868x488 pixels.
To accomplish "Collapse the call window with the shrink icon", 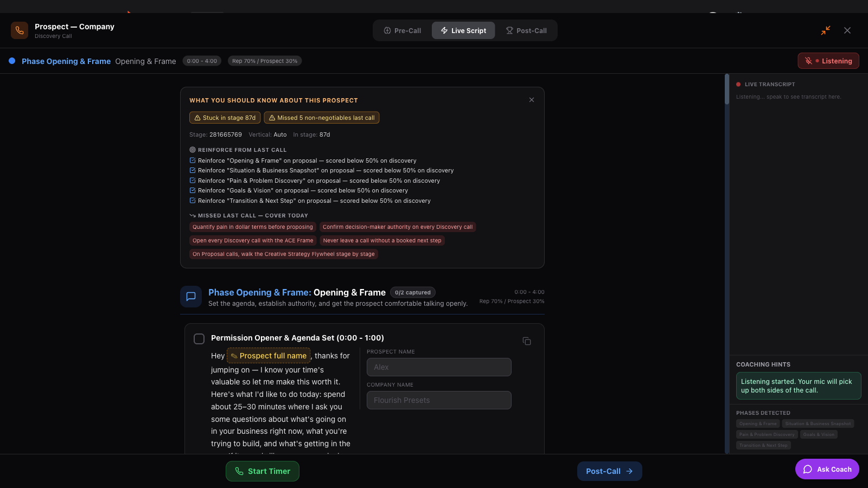I will coord(826,30).
